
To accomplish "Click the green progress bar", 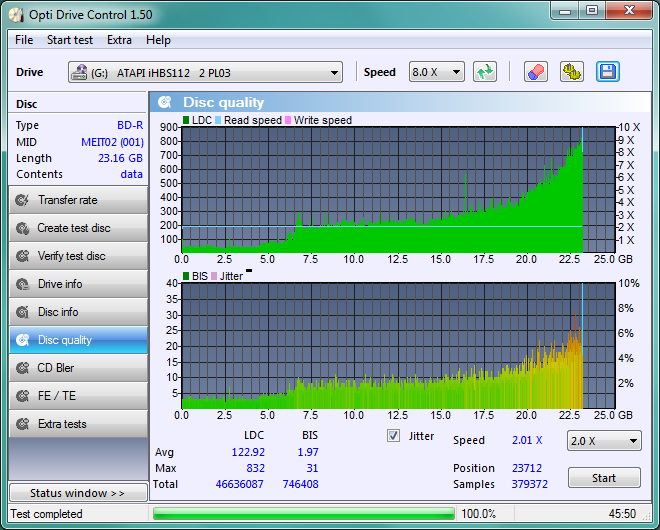I will tap(303, 514).
